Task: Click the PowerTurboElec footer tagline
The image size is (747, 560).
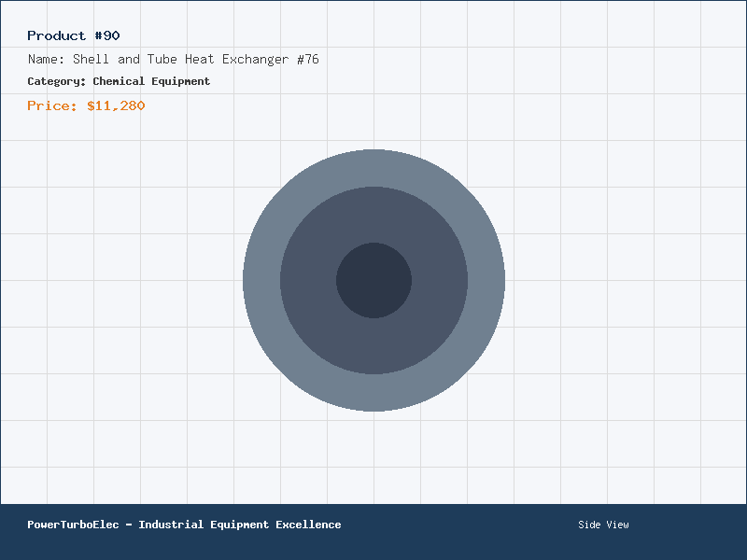Action: 184,525
